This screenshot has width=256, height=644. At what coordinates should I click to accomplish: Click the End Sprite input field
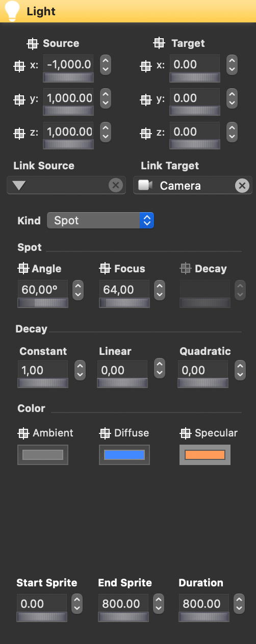tap(123, 604)
